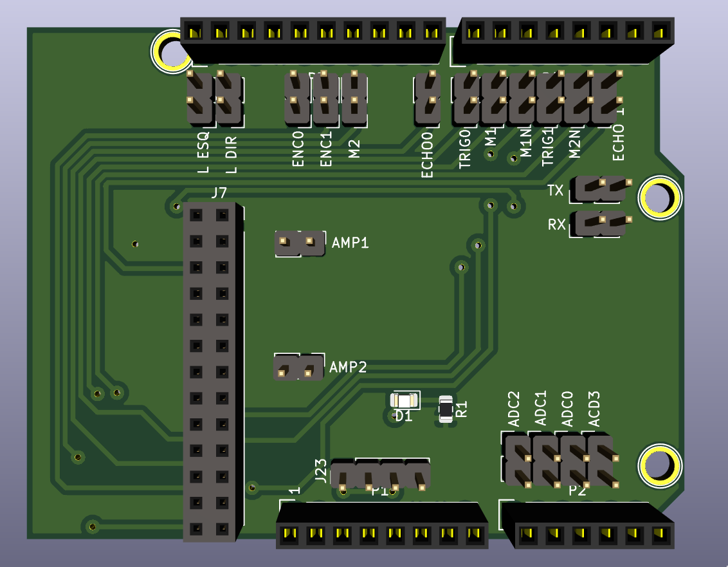728x567 pixels.
Task: Click the TX label text
Action: pos(555,191)
